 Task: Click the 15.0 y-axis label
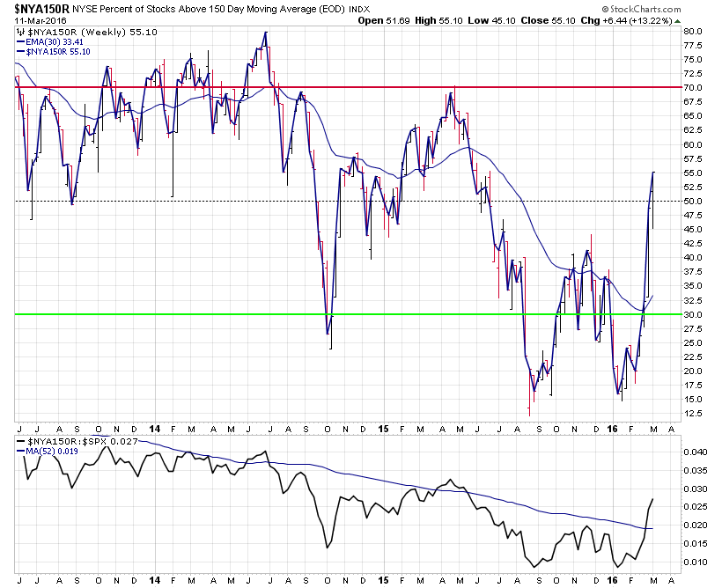coord(693,400)
